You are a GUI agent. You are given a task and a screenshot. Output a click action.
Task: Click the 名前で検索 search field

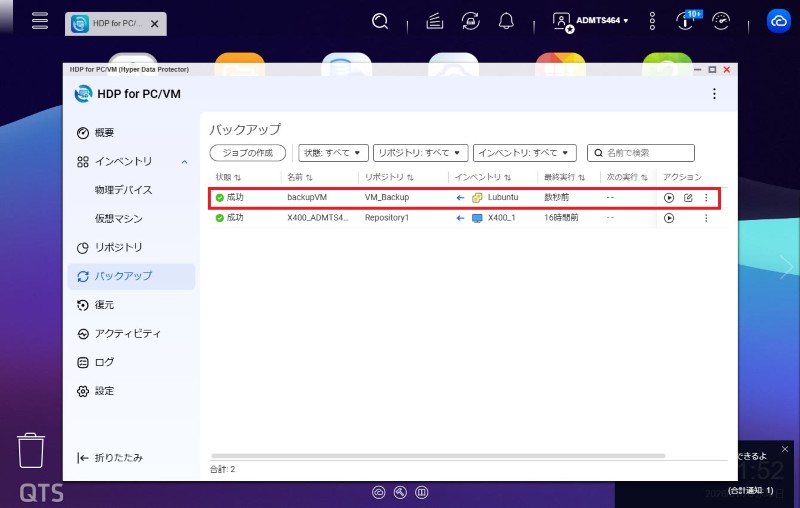[647, 153]
